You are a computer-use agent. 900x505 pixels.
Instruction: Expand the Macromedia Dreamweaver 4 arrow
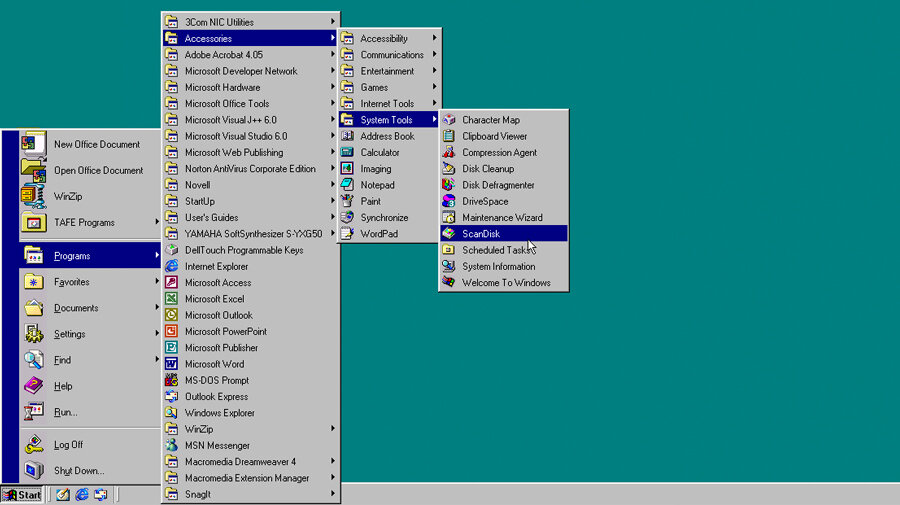332,461
